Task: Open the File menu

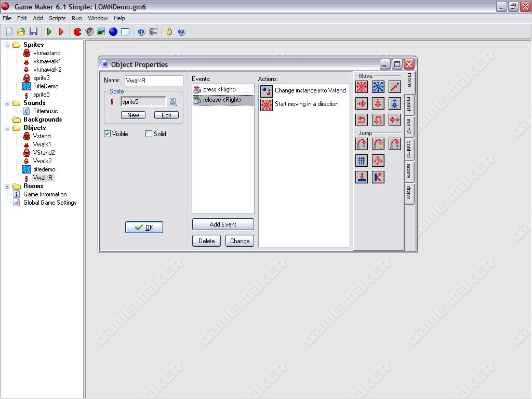Action: point(7,18)
